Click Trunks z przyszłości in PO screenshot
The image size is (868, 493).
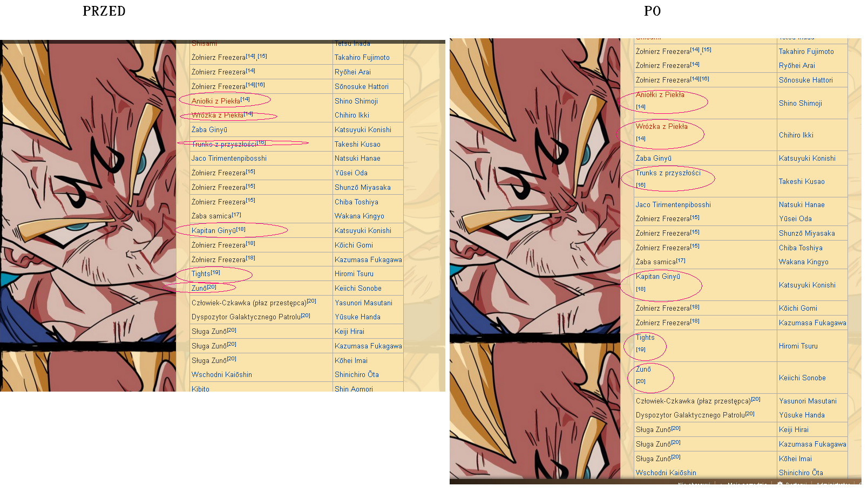coord(668,173)
